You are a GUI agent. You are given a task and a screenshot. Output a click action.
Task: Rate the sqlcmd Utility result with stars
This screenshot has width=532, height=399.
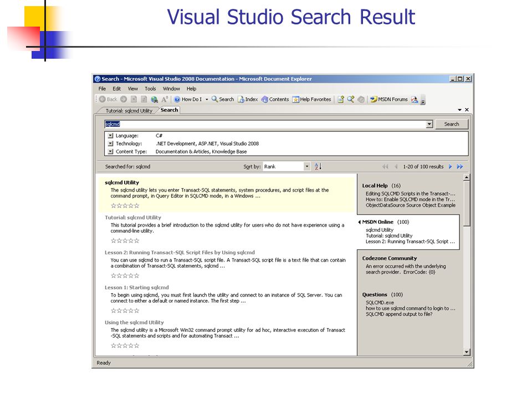click(125, 206)
